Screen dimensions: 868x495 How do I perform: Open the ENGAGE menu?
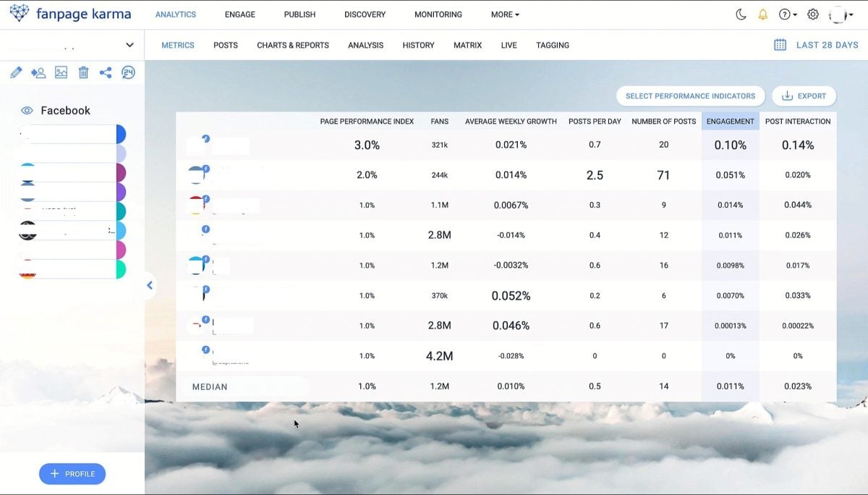tap(240, 14)
